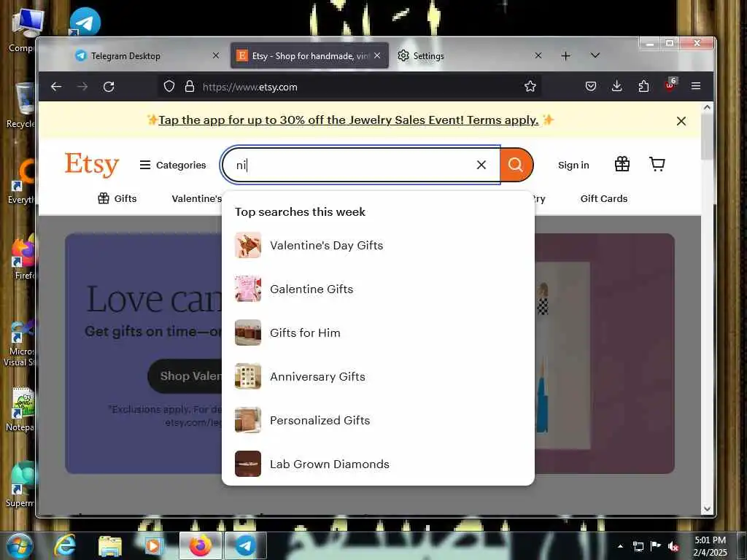Click the Lab Grown Diamonds suggestion thumbnail

coord(248,464)
